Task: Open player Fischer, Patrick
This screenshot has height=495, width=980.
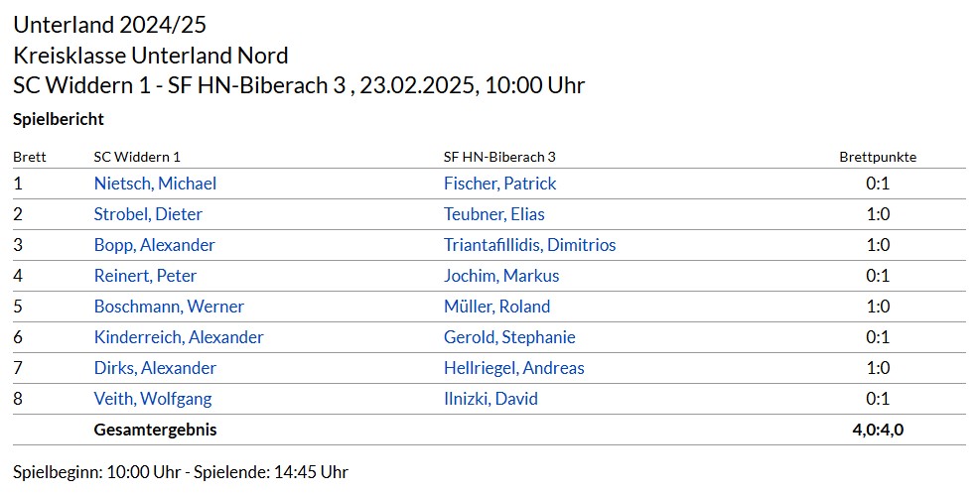Action: (500, 184)
